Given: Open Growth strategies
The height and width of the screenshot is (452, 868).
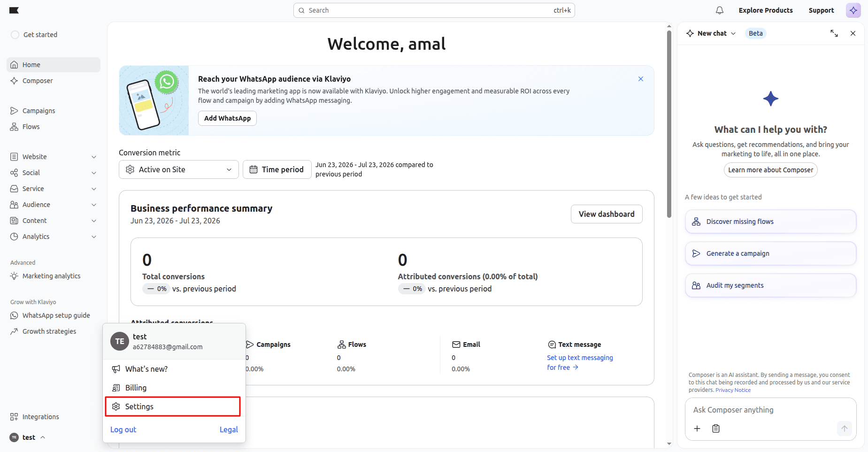Looking at the screenshot, I should click(x=54, y=331).
